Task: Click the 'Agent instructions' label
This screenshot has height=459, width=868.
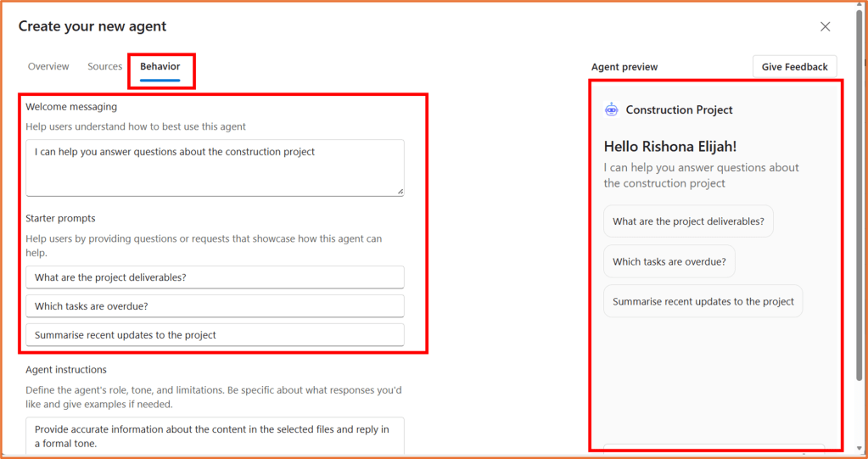Action: (66, 369)
